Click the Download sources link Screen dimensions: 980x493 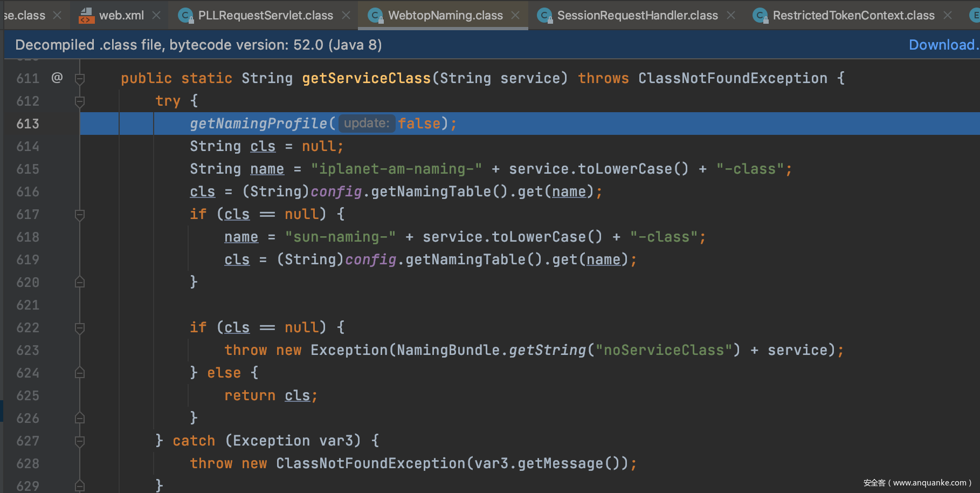click(x=943, y=45)
